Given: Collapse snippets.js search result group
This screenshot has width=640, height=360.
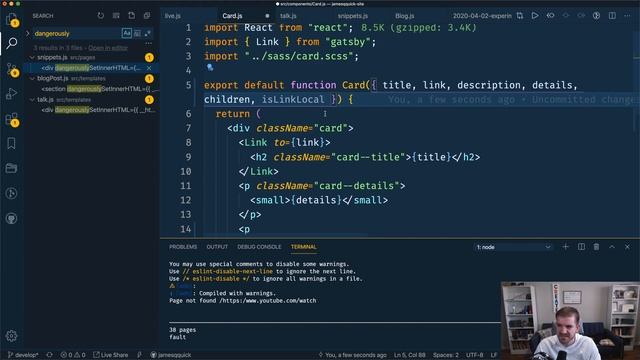Looking at the screenshot, I should (32, 58).
